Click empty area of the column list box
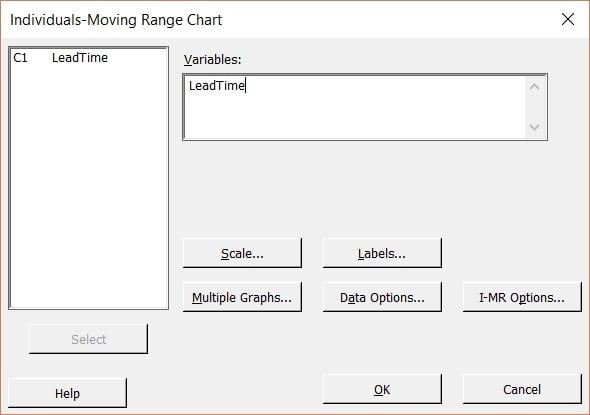Viewport: 590px width, 415px height. (88, 188)
